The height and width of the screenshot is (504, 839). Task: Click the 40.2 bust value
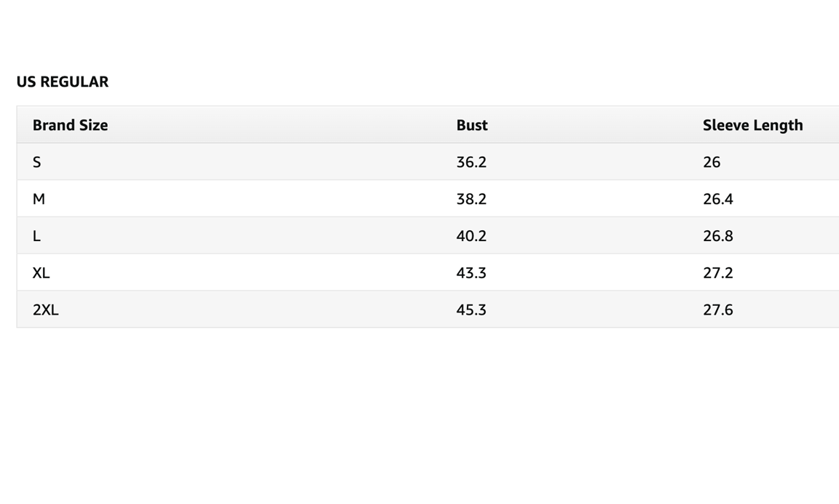[471, 236]
